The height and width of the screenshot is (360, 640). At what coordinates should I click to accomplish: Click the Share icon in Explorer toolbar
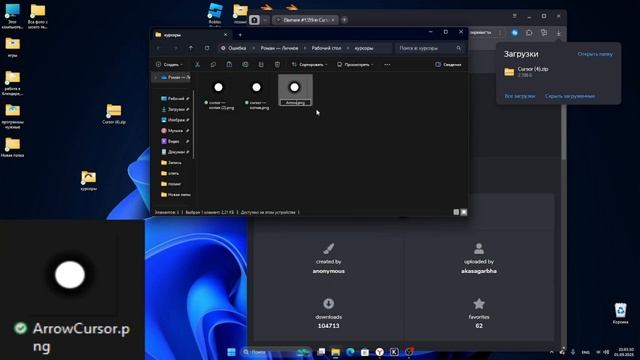click(x=261, y=64)
